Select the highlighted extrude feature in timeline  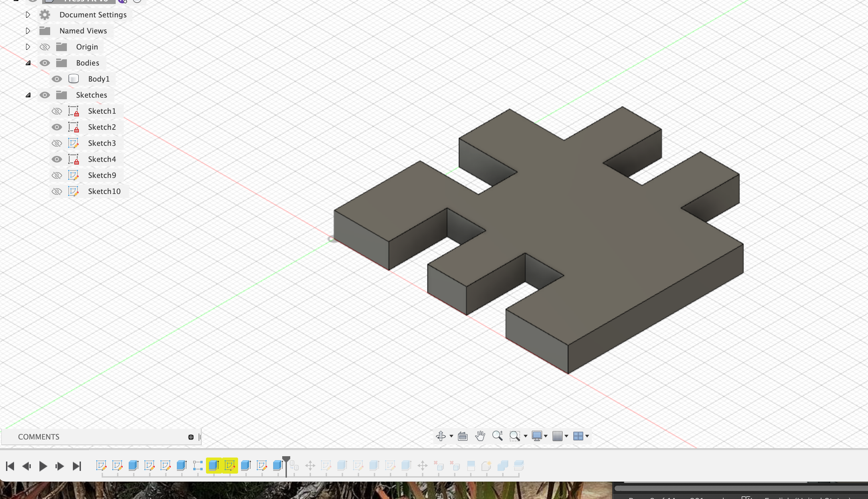pos(214,466)
